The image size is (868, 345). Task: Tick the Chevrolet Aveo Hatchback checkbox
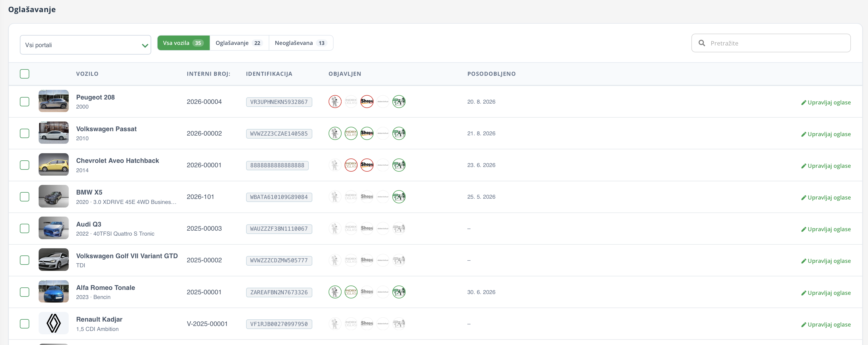click(x=25, y=165)
